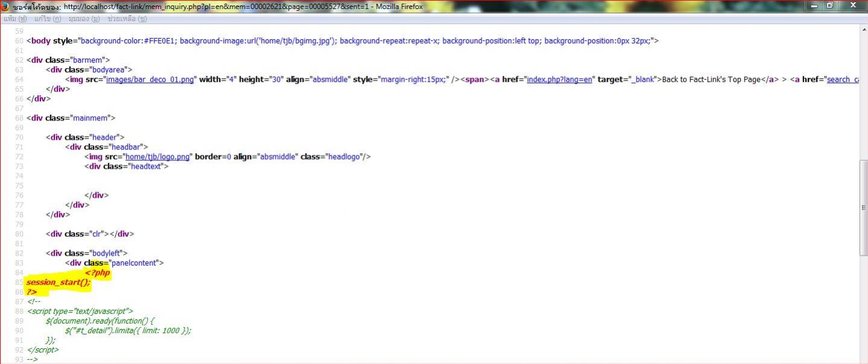This screenshot has height=364, width=868.
Task: Close the view-source window
Action: [x=854, y=5]
